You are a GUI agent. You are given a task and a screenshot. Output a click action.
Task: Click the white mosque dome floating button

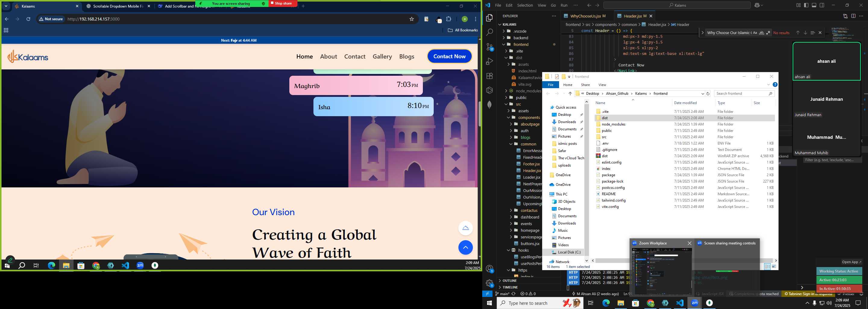pyautogui.click(x=465, y=228)
